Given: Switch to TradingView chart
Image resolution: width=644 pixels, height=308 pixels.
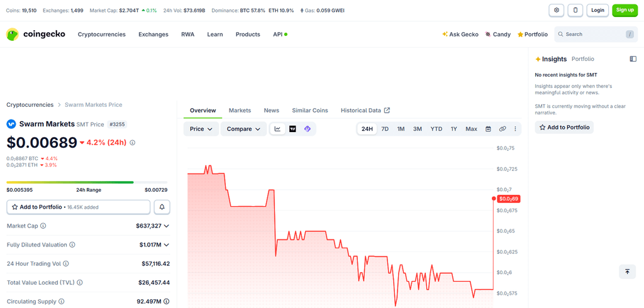Looking at the screenshot, I should coord(292,129).
